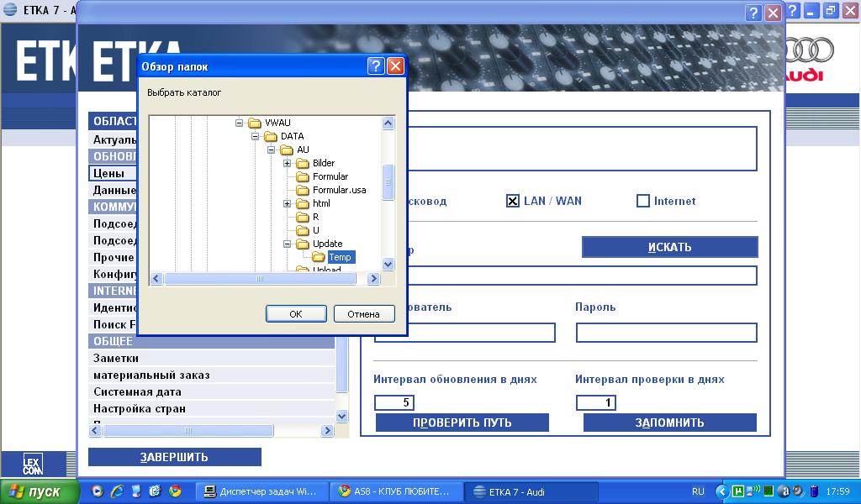
Task: Click the Пароль input field
Action: pos(666,333)
